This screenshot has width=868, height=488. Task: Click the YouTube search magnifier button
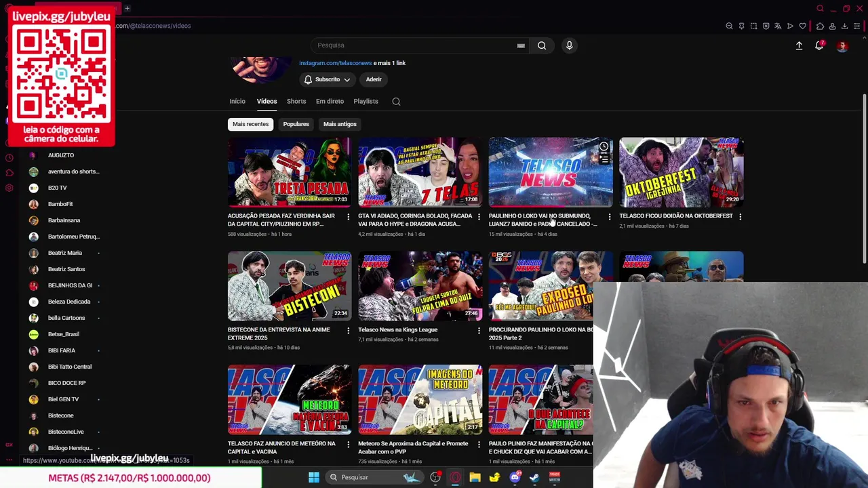(x=542, y=45)
